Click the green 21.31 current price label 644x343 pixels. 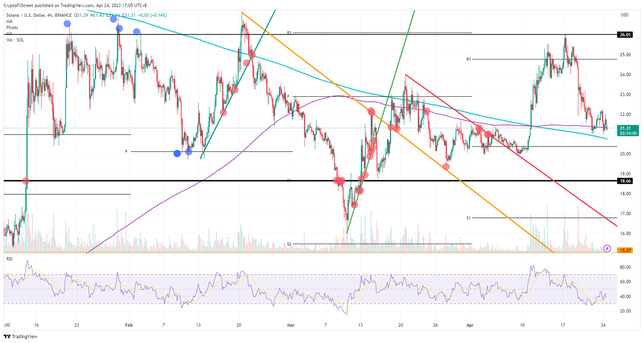coord(625,128)
